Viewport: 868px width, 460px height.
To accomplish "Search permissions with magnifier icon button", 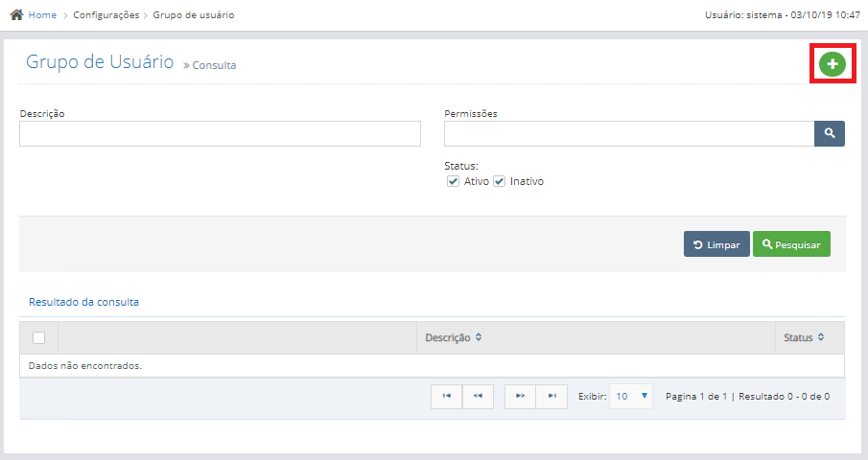I will pos(830,134).
